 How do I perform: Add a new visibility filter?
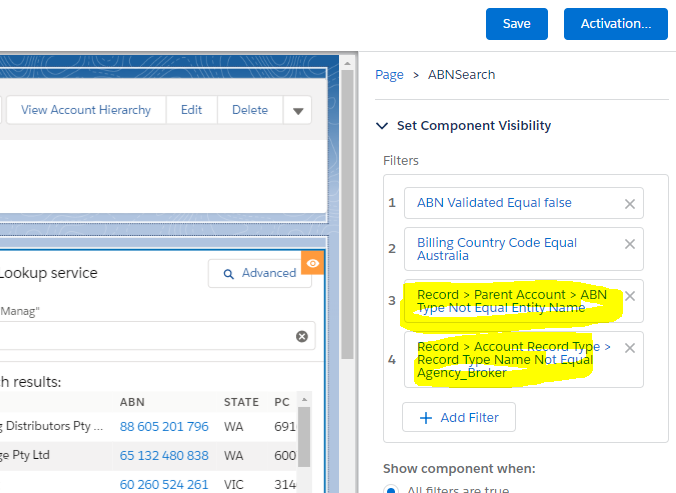[459, 417]
